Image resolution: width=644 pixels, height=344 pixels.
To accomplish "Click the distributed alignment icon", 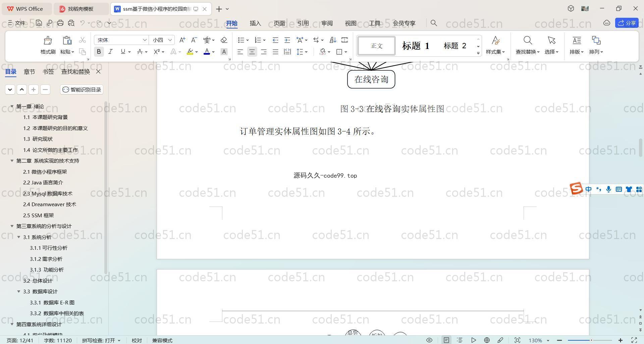I will (287, 52).
